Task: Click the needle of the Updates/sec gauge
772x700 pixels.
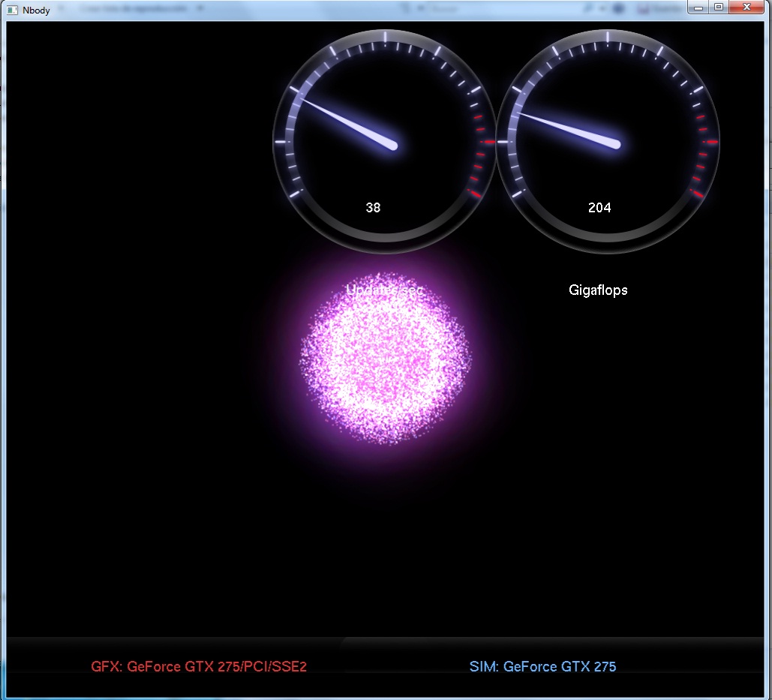Action: 349,122
